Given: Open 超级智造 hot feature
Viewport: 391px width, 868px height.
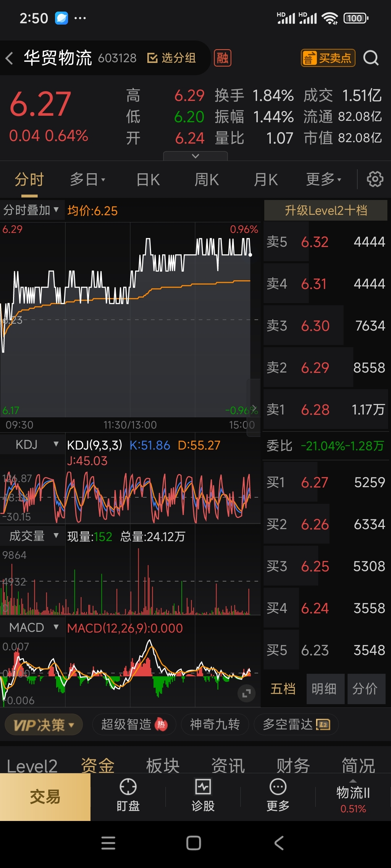Looking at the screenshot, I should [x=134, y=724].
